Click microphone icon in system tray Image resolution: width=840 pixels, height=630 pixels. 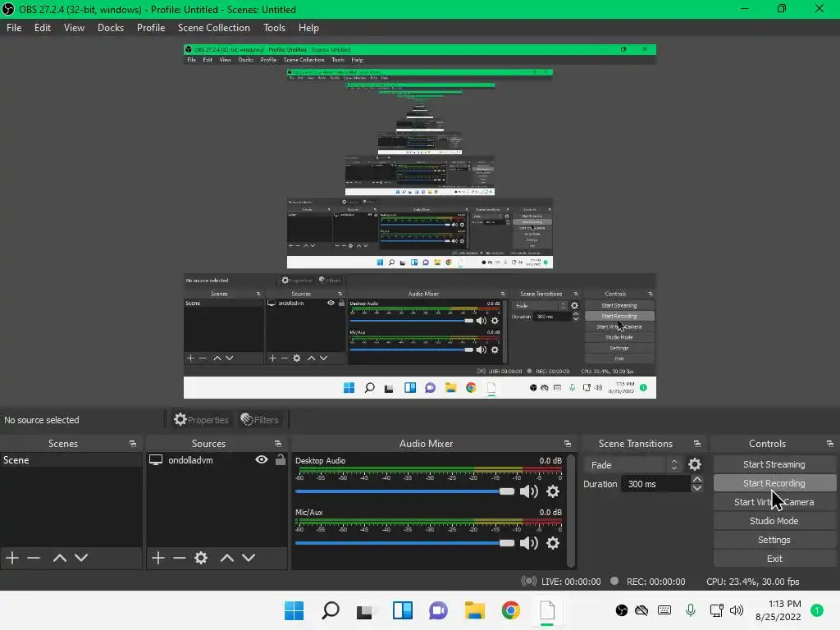[691, 610]
